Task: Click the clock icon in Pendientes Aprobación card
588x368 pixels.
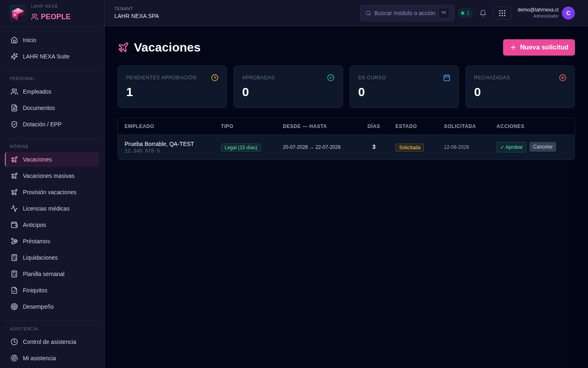Action: click(215, 78)
